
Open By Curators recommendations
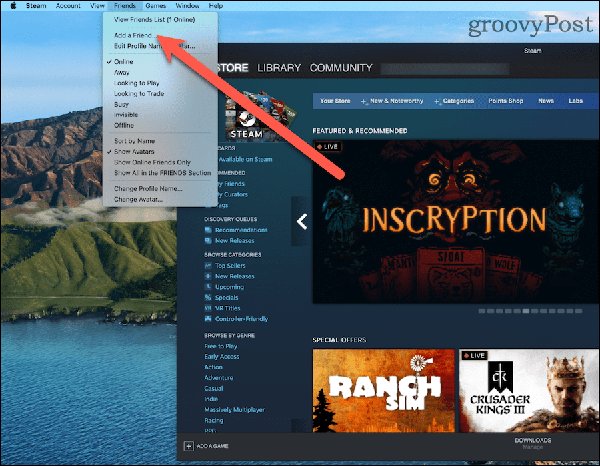(x=233, y=195)
